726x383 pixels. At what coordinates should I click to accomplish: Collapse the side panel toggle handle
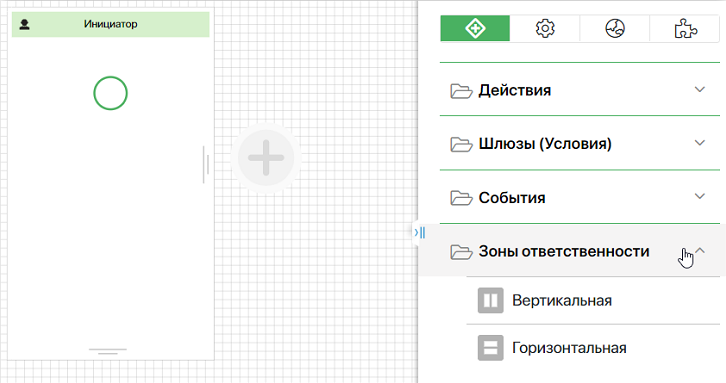point(419,232)
